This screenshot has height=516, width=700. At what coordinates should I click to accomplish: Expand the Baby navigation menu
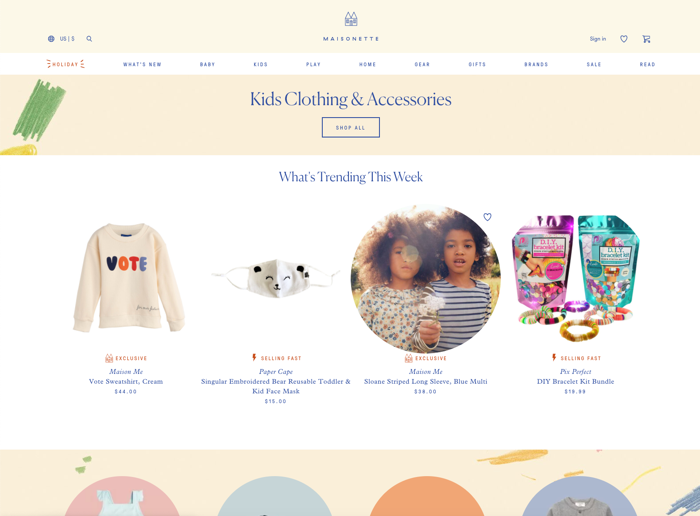tap(208, 64)
